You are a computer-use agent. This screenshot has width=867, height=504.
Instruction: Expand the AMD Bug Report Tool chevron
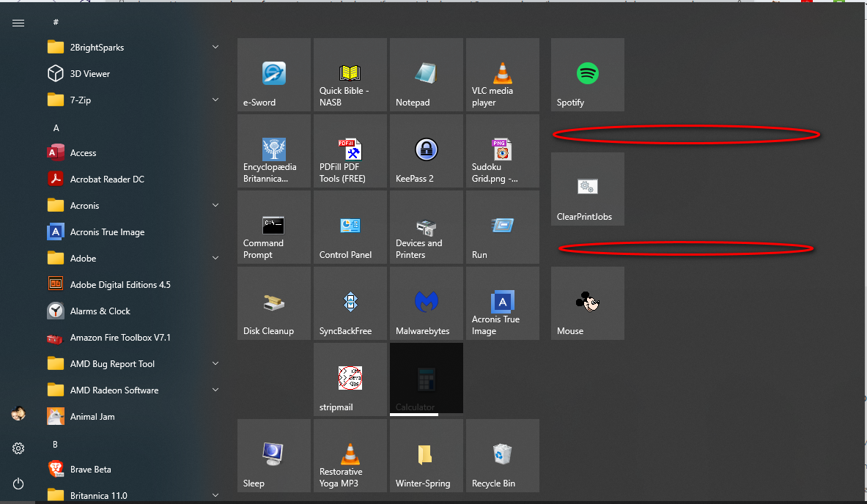click(x=215, y=363)
